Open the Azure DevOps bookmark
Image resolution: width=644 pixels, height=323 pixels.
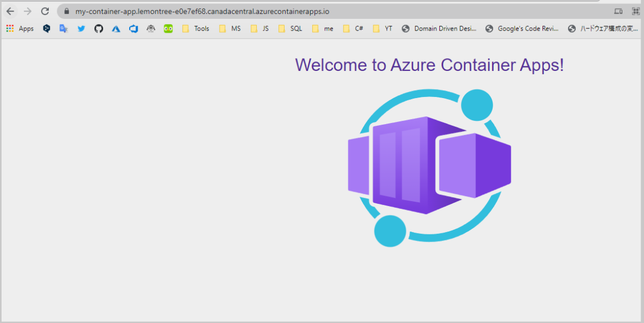coord(134,29)
